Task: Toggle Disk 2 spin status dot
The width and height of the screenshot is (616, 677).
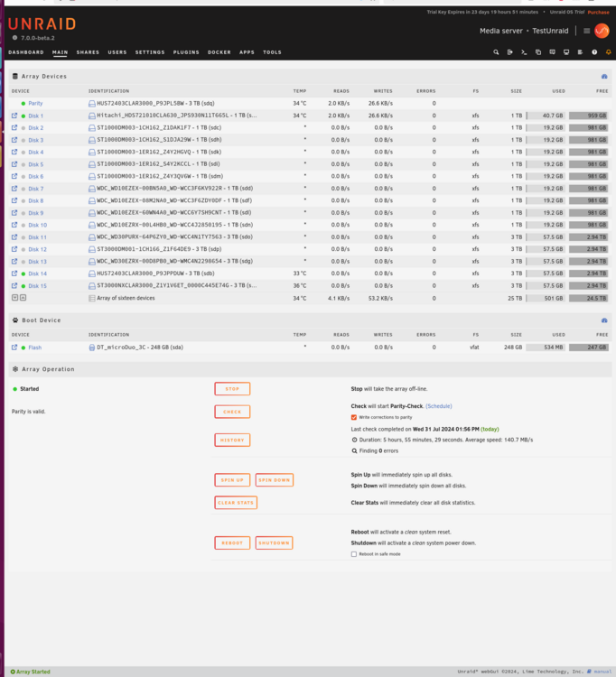Action: pos(23,128)
